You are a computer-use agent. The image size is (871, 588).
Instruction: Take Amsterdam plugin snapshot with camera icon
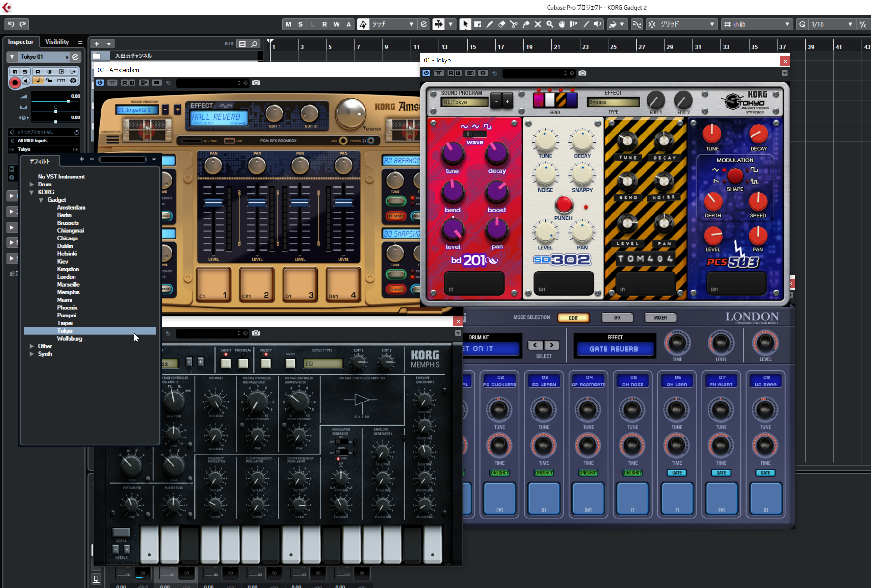[256, 83]
